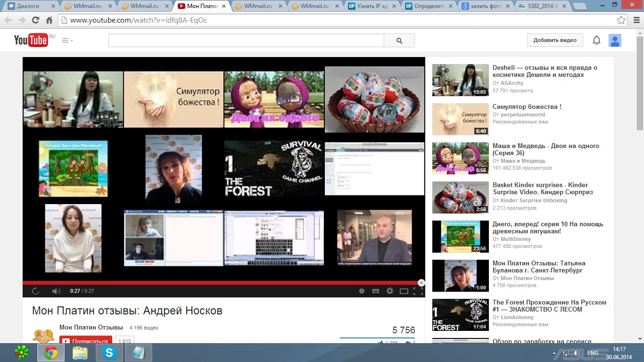The height and width of the screenshot is (362, 644).
Task: Show hidden system tray icons
Action: pyautogui.click(x=554, y=353)
